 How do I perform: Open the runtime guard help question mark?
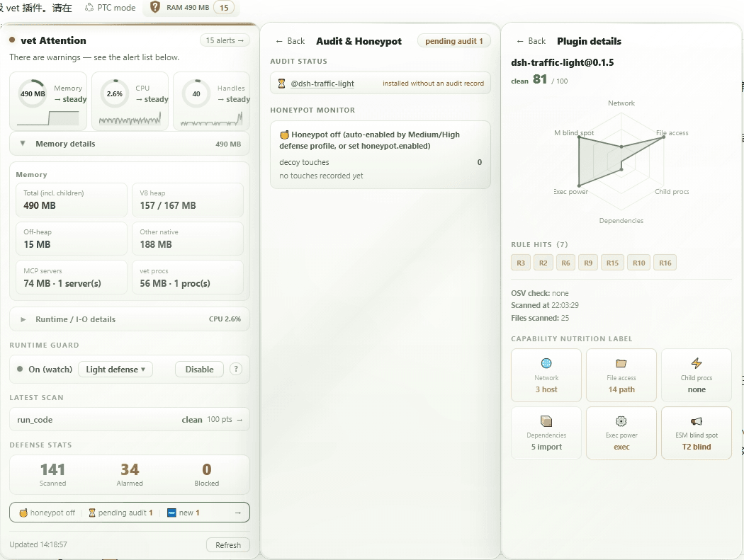(x=236, y=369)
